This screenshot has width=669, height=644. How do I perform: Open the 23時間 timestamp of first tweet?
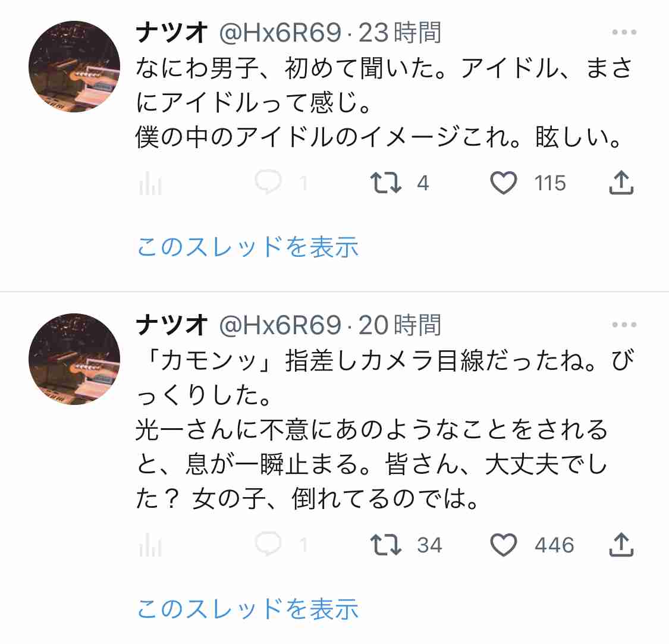point(400,33)
